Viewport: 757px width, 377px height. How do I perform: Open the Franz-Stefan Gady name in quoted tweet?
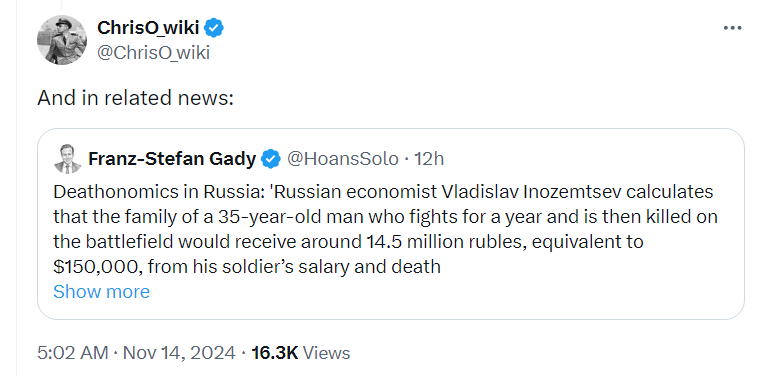(x=172, y=158)
